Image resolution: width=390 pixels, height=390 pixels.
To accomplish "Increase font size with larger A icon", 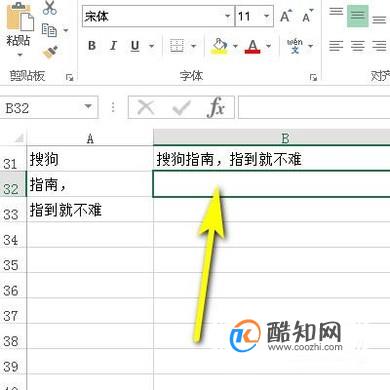I will pyautogui.click(x=286, y=16).
